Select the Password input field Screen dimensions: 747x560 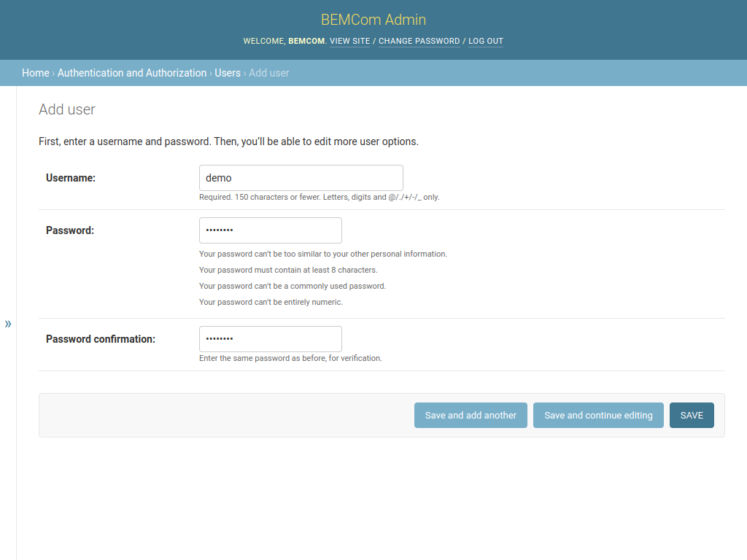pyautogui.click(x=270, y=230)
